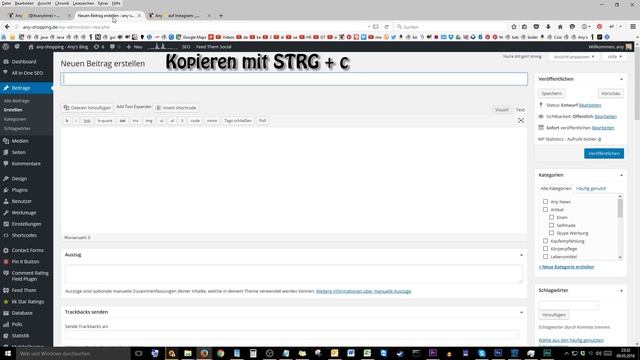Viewport: 640px width, 360px height.
Task: Check the Skype Werbung subcategory
Action: [551, 233]
